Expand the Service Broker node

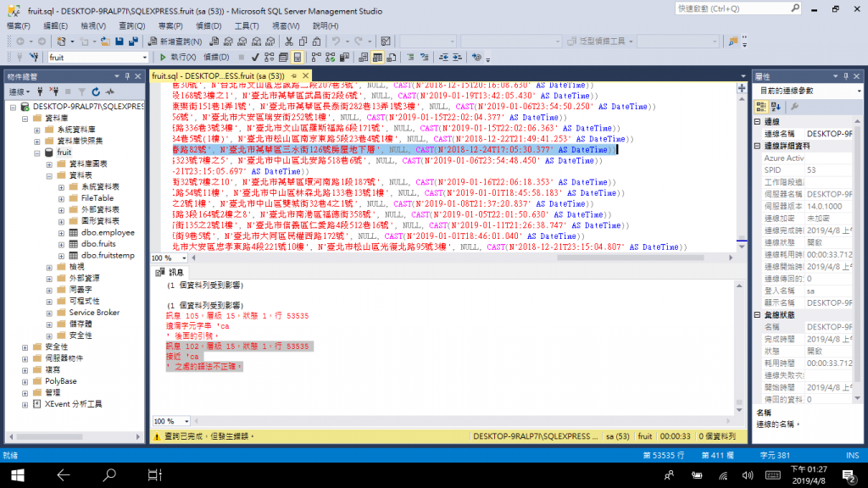(x=49, y=313)
